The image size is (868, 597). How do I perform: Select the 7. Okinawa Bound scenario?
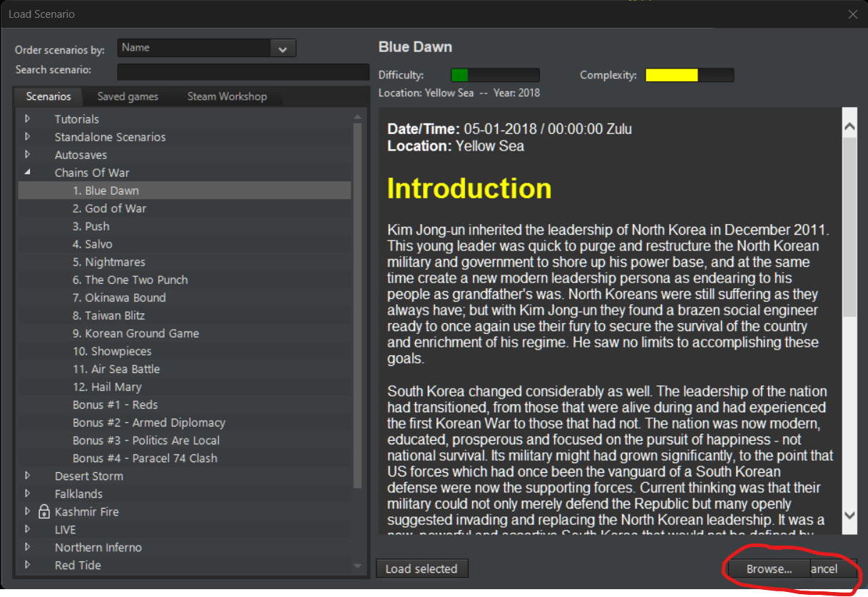[184, 297]
